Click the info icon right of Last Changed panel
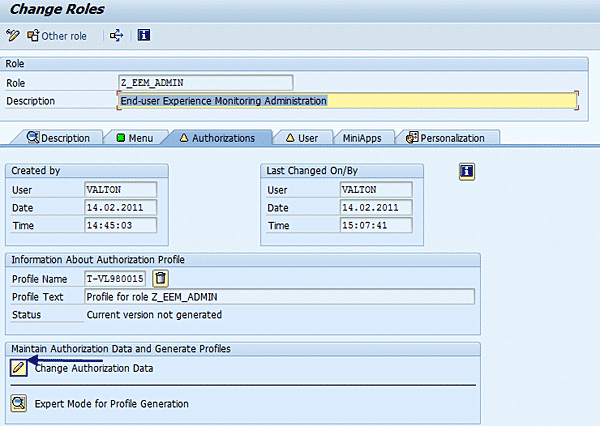 [466, 171]
